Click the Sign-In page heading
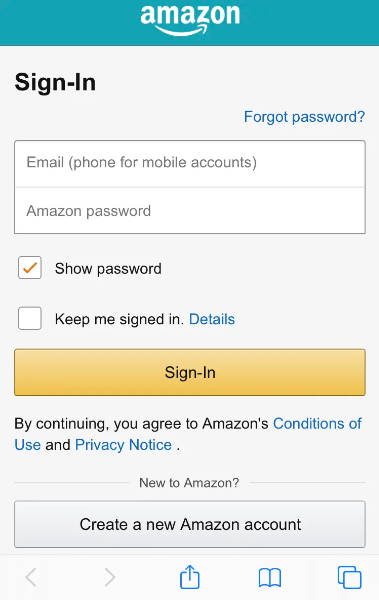 55,82
